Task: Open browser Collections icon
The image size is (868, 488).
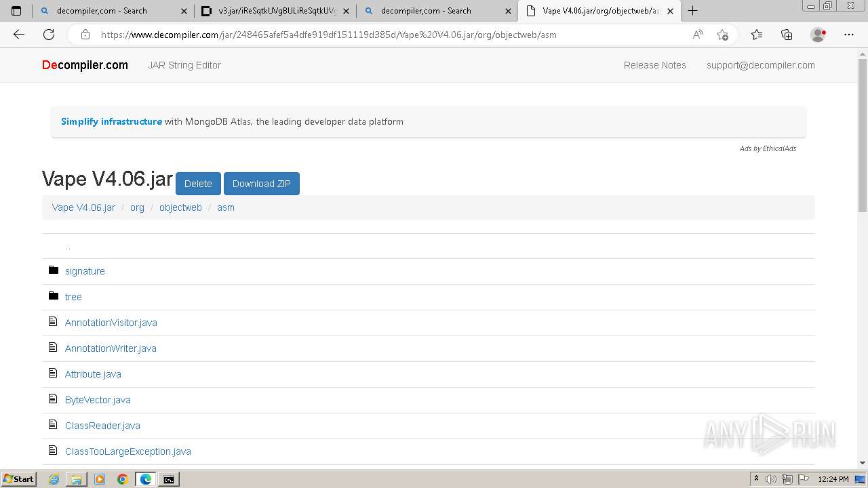Action: (787, 35)
